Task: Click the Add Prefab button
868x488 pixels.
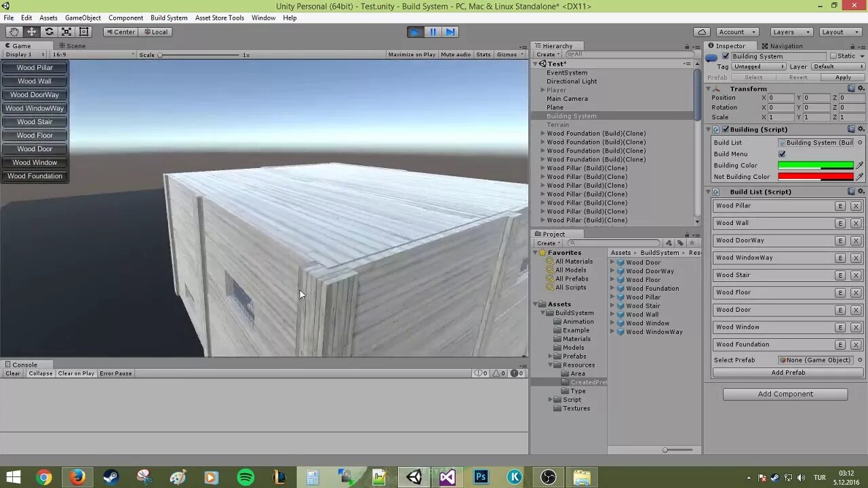Action: 788,373
